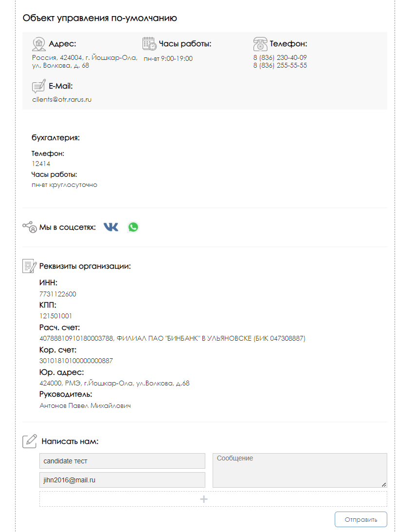Click the write-to-us pencil icon
This screenshot has width=396, height=532.
(x=30, y=441)
